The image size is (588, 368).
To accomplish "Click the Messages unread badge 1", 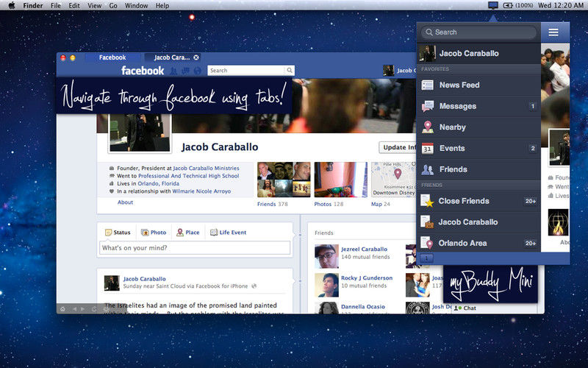I will (x=532, y=106).
